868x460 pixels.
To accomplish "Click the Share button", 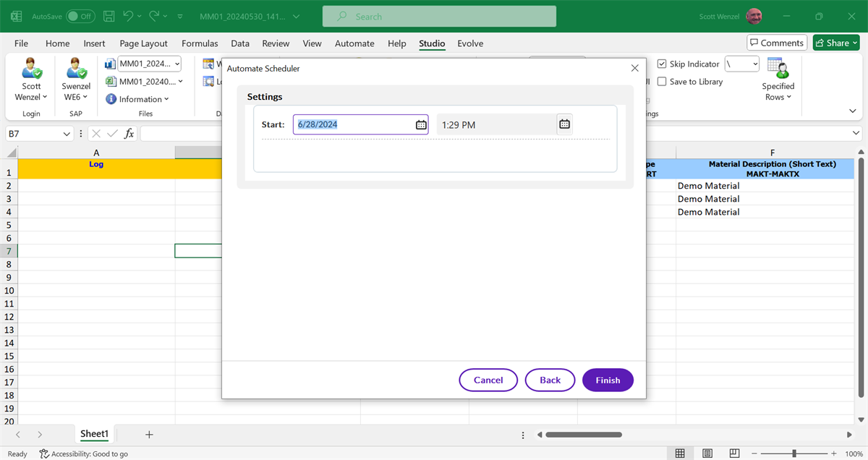I will tap(836, 43).
